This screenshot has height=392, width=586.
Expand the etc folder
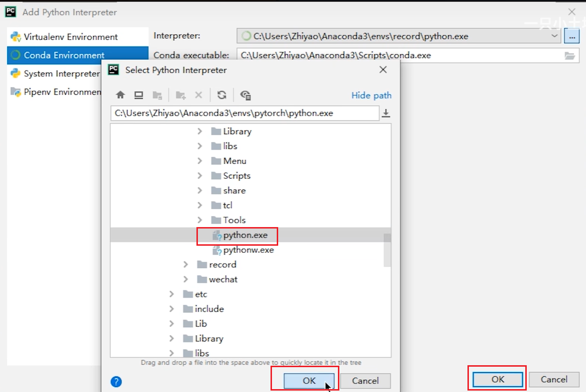click(172, 294)
